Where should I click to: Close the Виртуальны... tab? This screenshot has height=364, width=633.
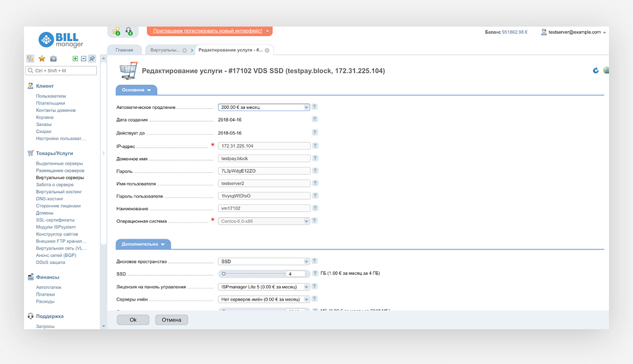click(184, 51)
